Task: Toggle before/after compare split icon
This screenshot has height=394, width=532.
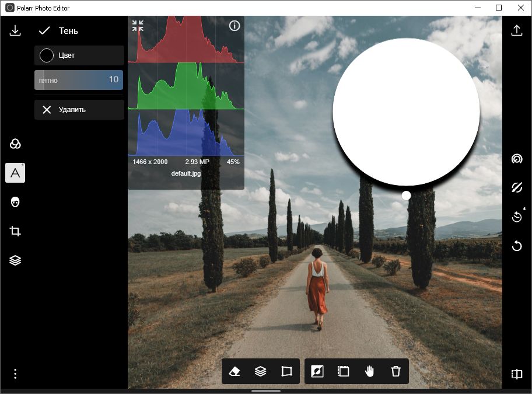Action: (x=517, y=374)
